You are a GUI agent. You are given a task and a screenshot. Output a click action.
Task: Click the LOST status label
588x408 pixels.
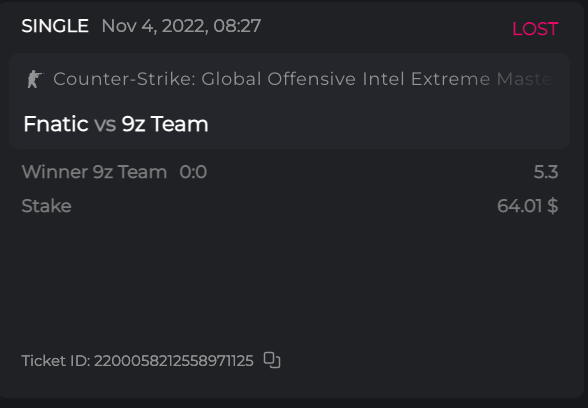click(x=535, y=29)
